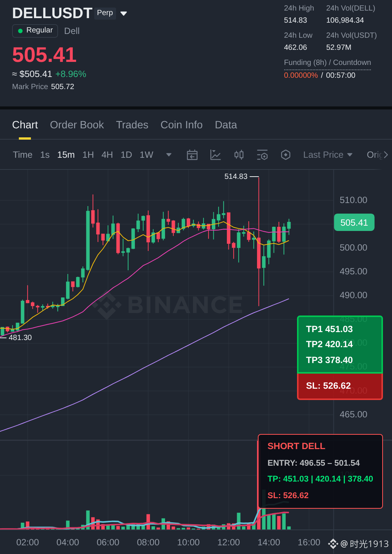Select the 1s interval
The height and width of the screenshot is (554, 392).
point(45,155)
